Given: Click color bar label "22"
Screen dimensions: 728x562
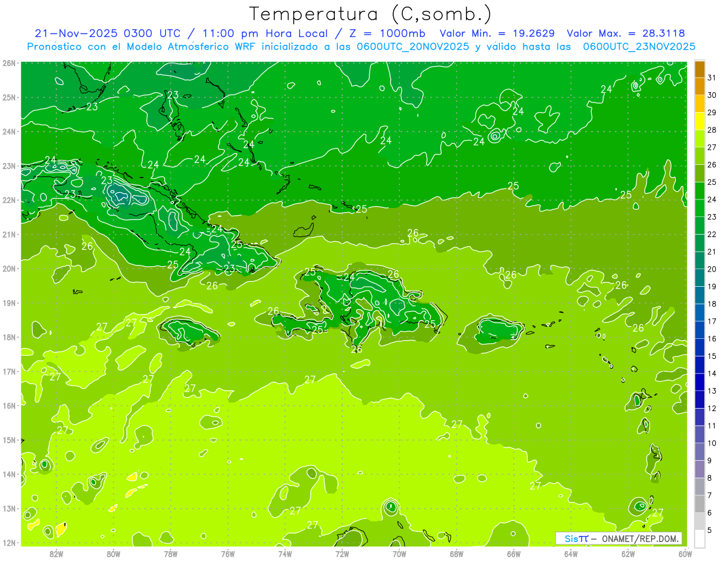Looking at the screenshot, I should [712, 234].
